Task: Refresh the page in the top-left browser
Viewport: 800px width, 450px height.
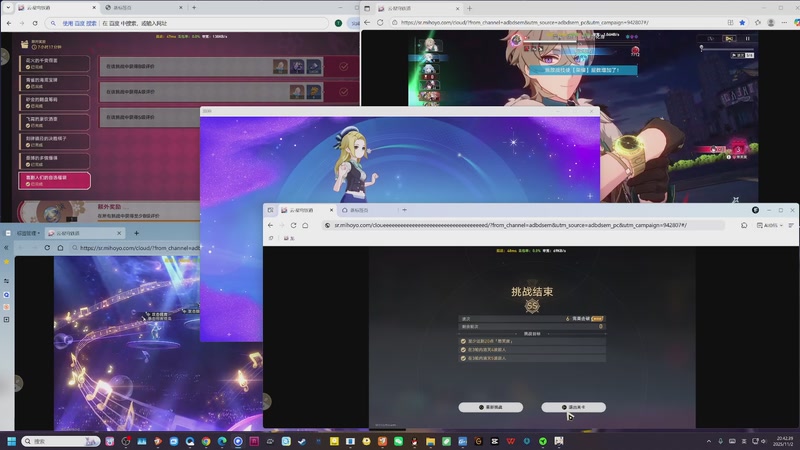Action: (x=35, y=23)
